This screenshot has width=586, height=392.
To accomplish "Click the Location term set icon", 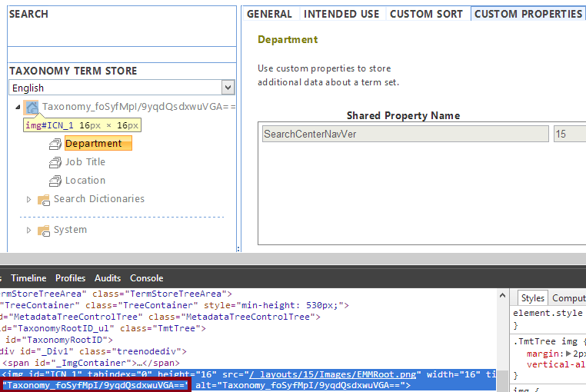I will point(55,181).
